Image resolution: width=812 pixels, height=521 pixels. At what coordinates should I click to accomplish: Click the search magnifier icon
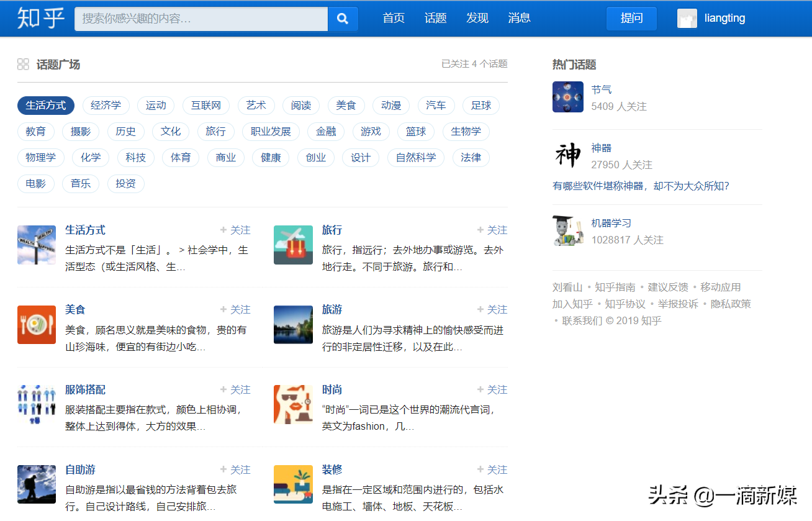coord(343,18)
